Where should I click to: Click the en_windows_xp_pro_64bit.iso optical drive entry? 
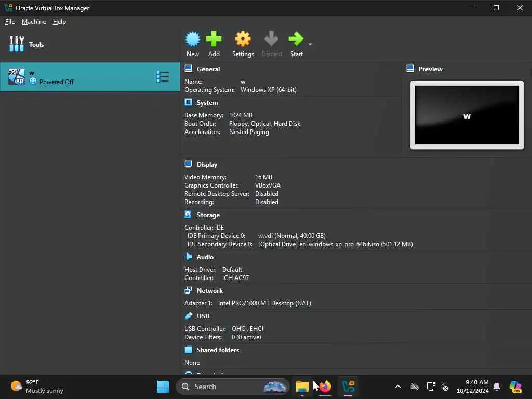pyautogui.click(x=335, y=244)
